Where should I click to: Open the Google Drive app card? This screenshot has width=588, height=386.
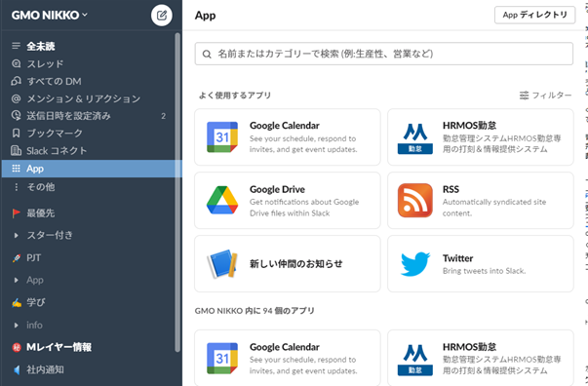288,201
